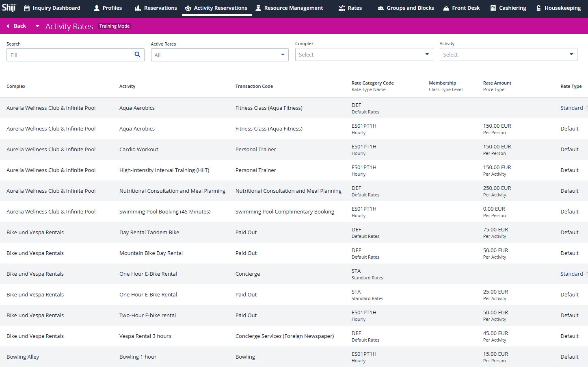
Task: Click into the Search text field
Action: [69, 55]
